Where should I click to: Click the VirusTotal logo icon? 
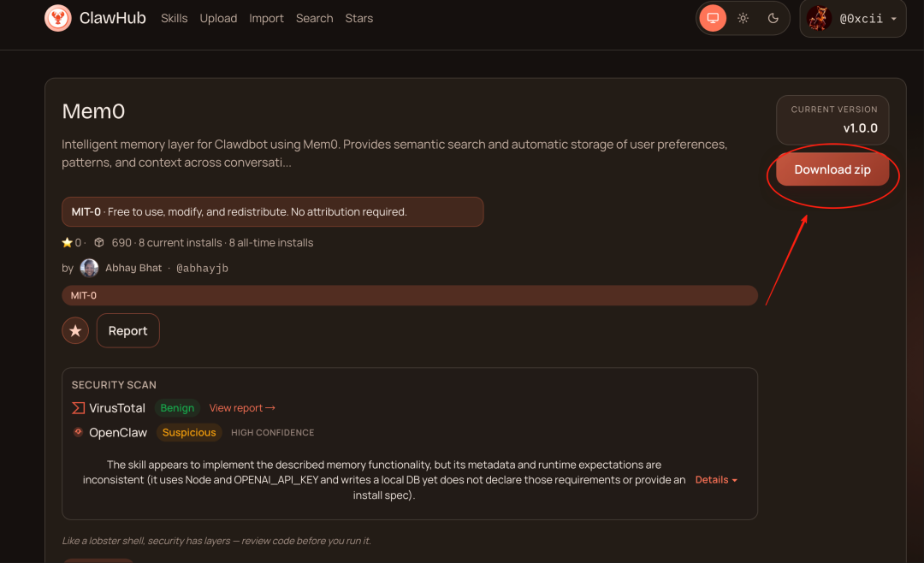coord(78,408)
